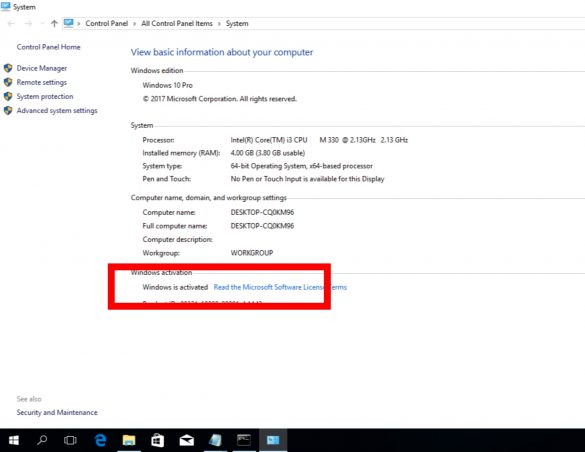
Task: Open Remote settings link
Action: 42,82
